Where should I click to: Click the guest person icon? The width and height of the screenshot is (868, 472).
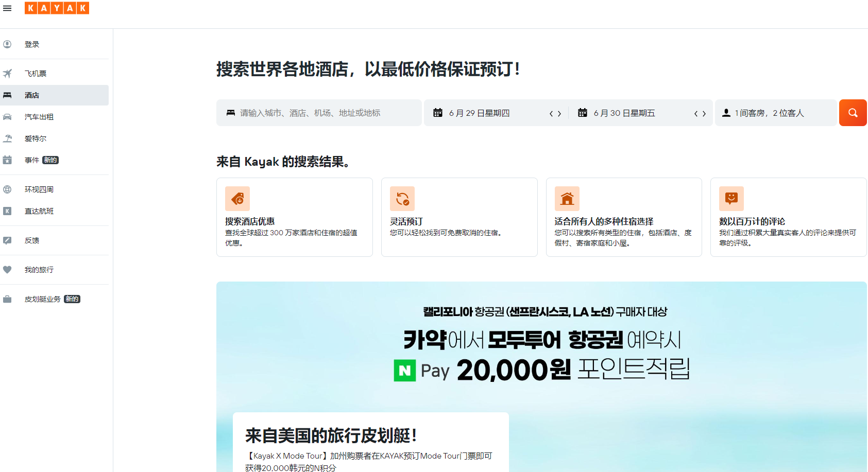tap(726, 113)
